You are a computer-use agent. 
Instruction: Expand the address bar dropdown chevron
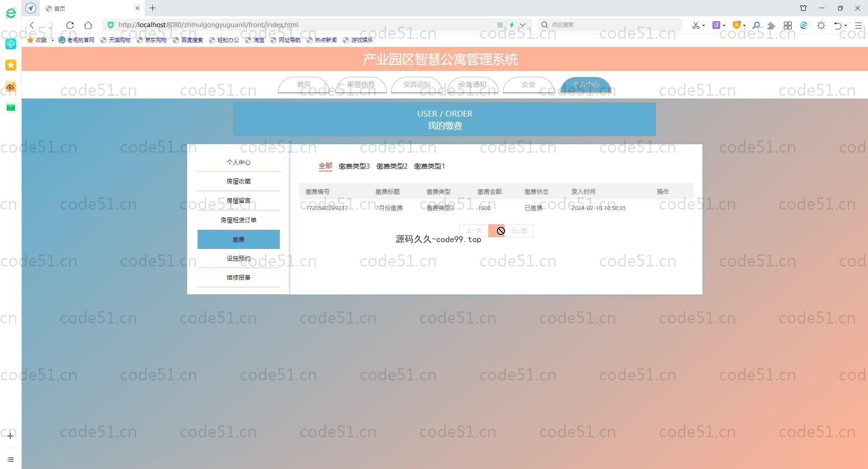[523, 25]
